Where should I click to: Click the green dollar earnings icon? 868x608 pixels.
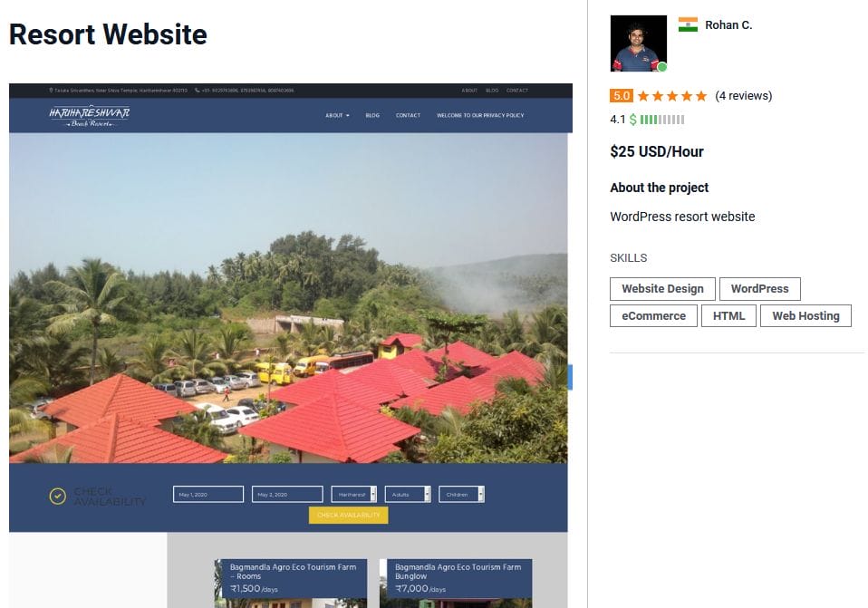coord(632,120)
